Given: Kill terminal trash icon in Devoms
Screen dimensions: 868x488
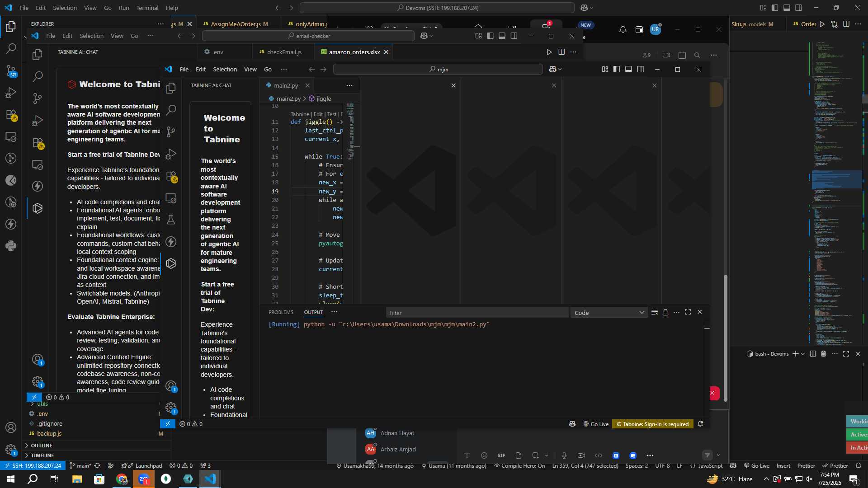Looking at the screenshot, I should [x=823, y=354].
